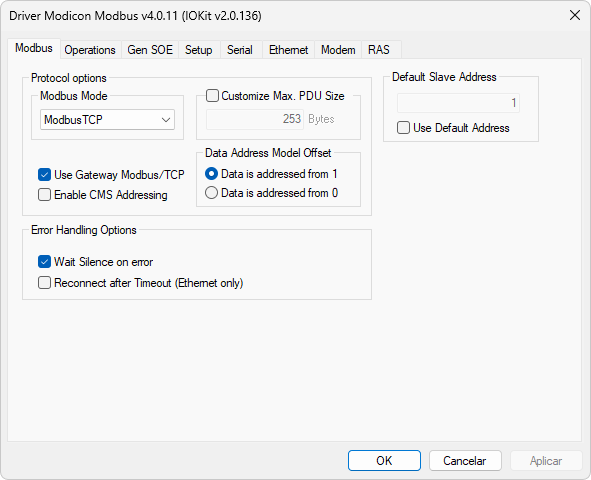Open the Modbus Mode dropdown
The width and height of the screenshot is (591, 480).
point(107,120)
